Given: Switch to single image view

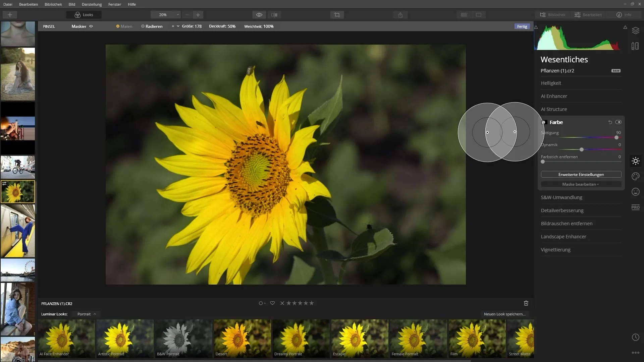Looking at the screenshot, I should [479, 15].
